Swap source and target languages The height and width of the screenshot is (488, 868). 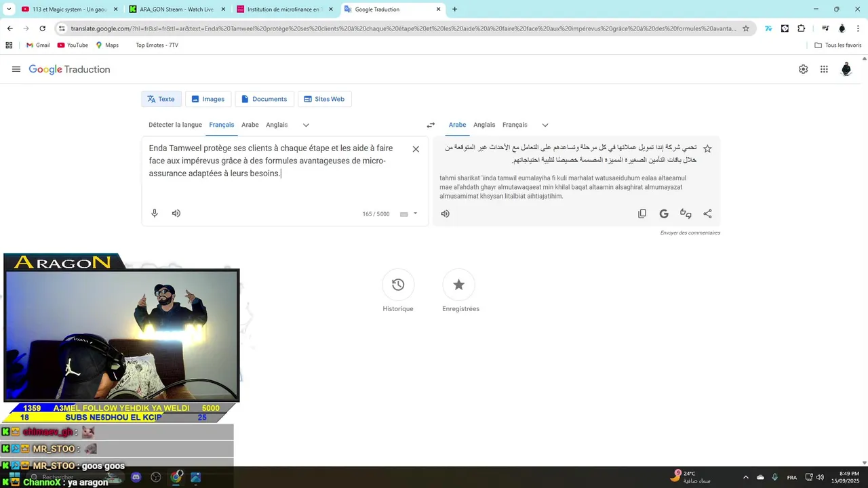[x=431, y=125]
